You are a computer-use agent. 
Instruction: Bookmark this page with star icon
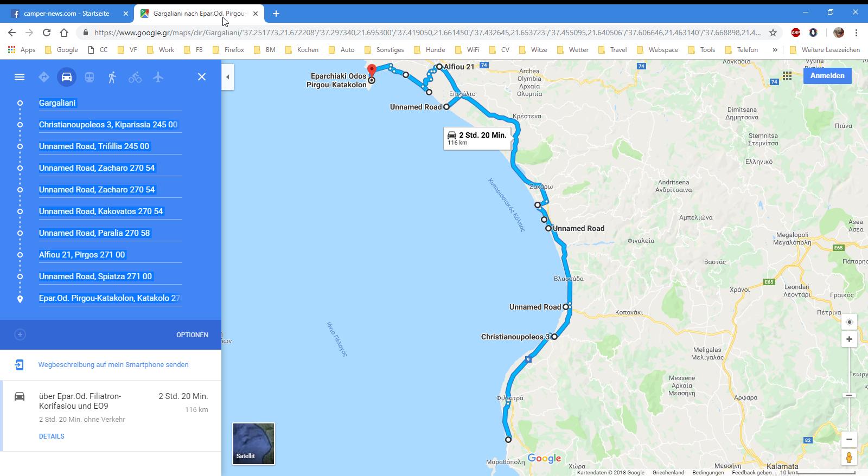[773, 33]
